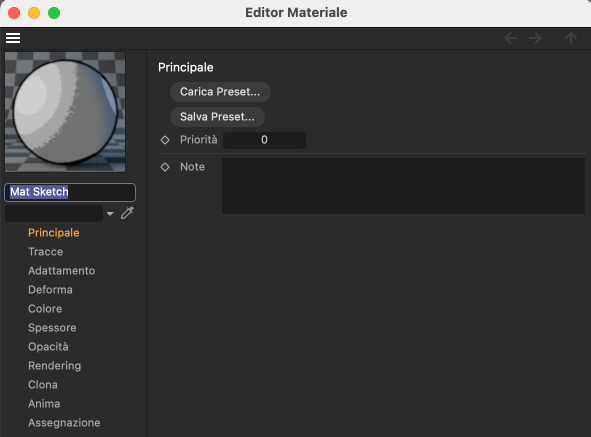Open the Rendering section
This screenshot has height=437, width=591.
click(x=55, y=365)
